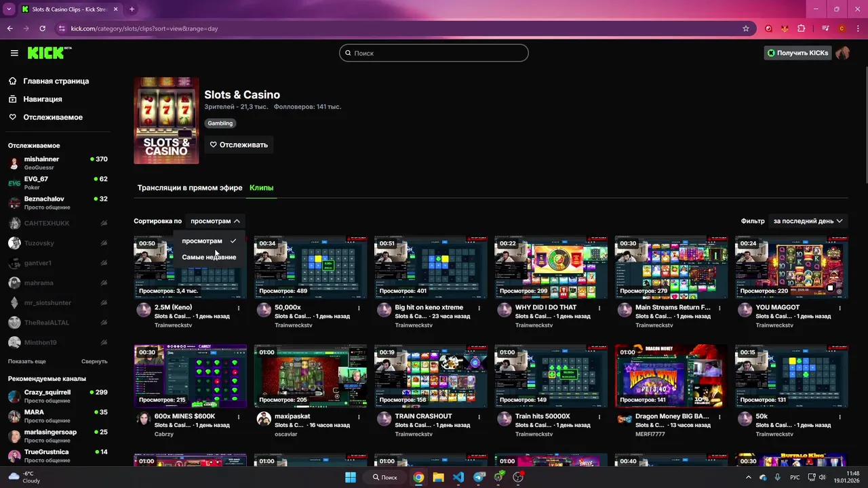Select the 'Клипы' tab

(261, 188)
